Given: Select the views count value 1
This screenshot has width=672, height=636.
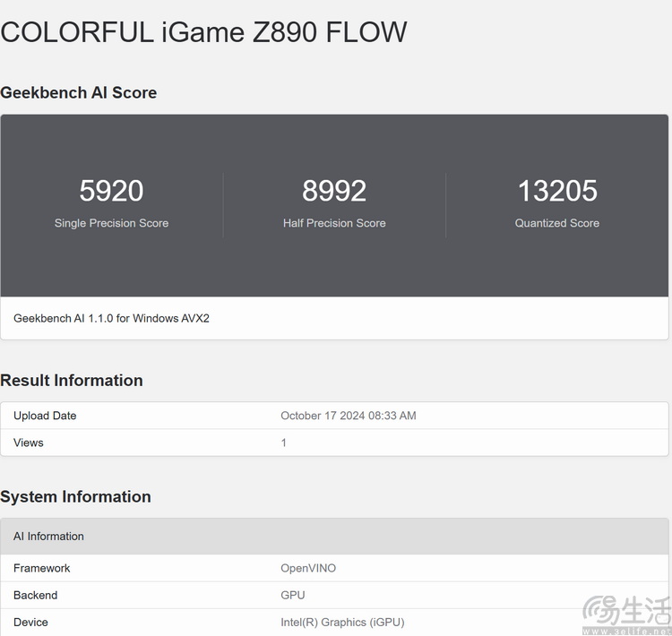Looking at the screenshot, I should (284, 443).
